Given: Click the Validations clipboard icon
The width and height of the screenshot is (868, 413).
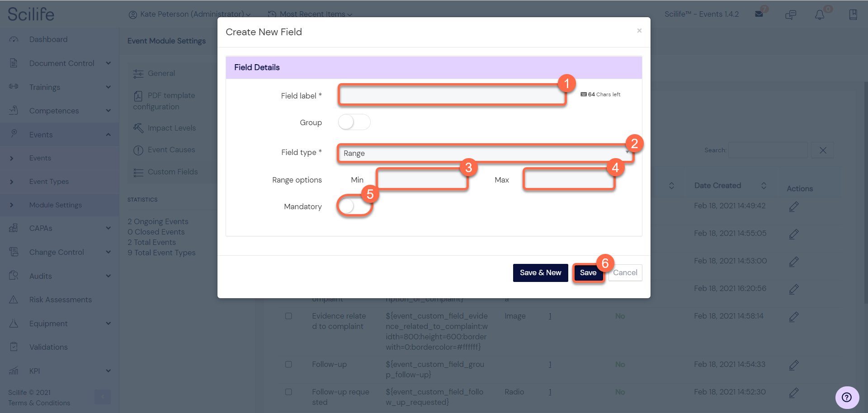Looking at the screenshot, I should pos(14,347).
